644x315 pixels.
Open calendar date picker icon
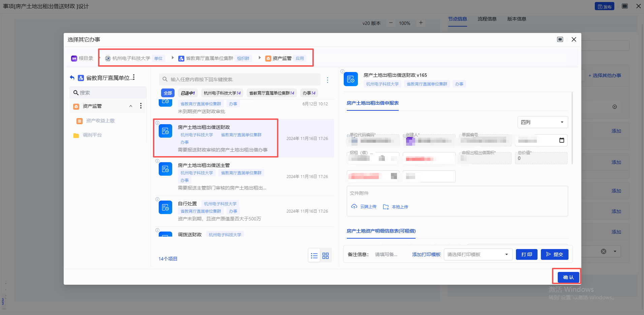pos(561,140)
